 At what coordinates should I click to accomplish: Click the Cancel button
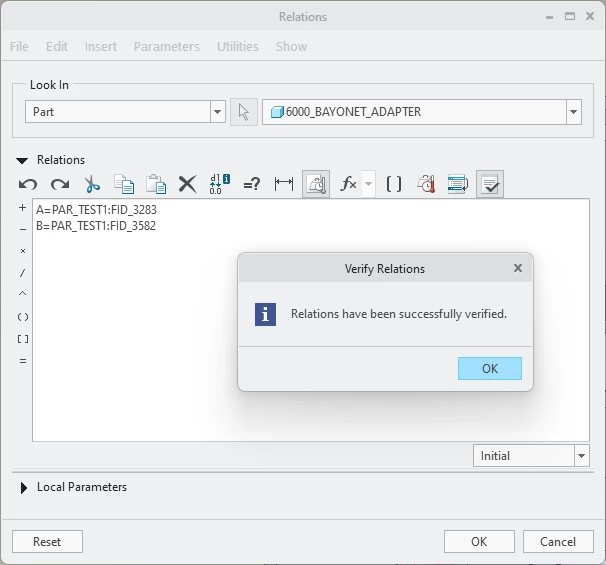[558, 541]
